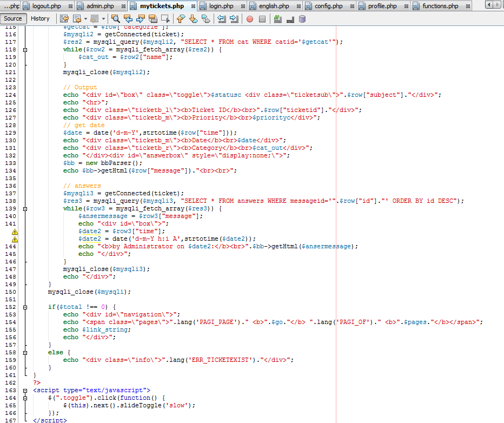Click warning icon beside $date2 = date line
Screen dimensions: 504x423
click(x=15, y=240)
